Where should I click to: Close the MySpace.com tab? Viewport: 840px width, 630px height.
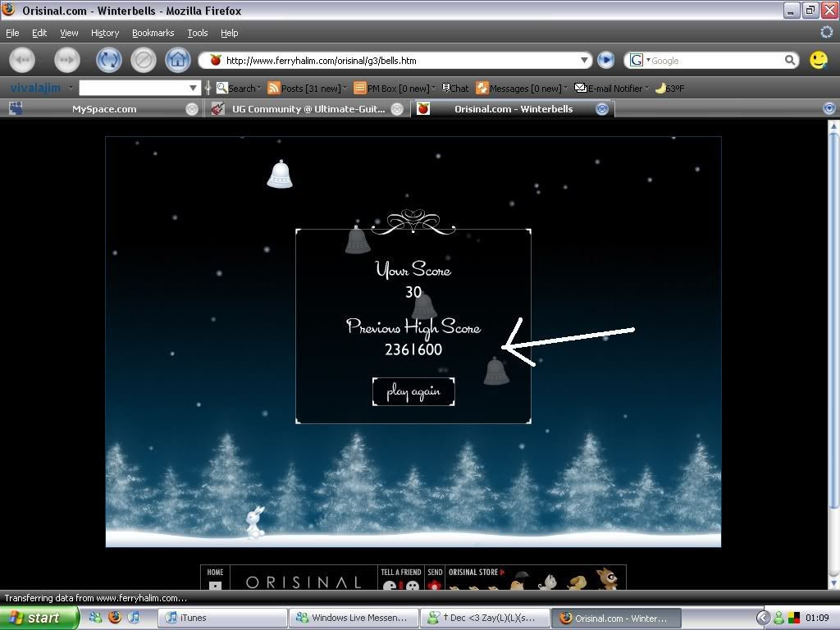pyautogui.click(x=192, y=109)
